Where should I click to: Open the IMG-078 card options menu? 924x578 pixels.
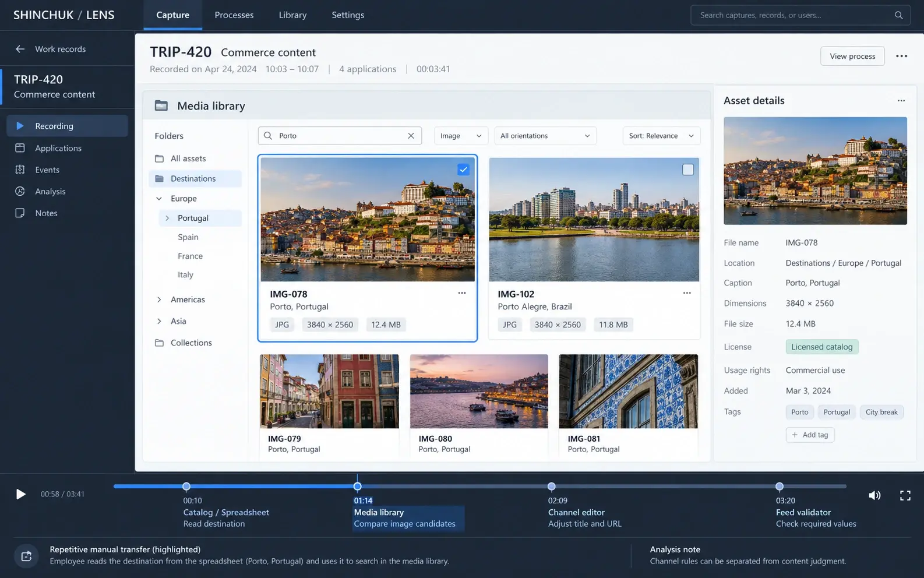[x=462, y=293]
